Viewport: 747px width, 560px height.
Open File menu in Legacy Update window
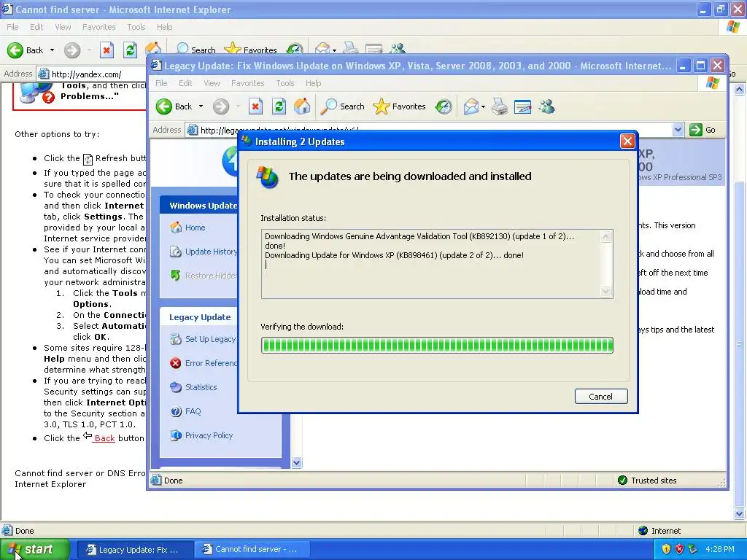pos(161,83)
